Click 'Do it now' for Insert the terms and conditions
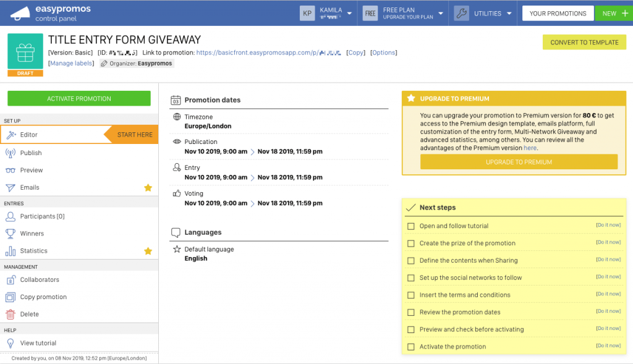 [608, 294]
